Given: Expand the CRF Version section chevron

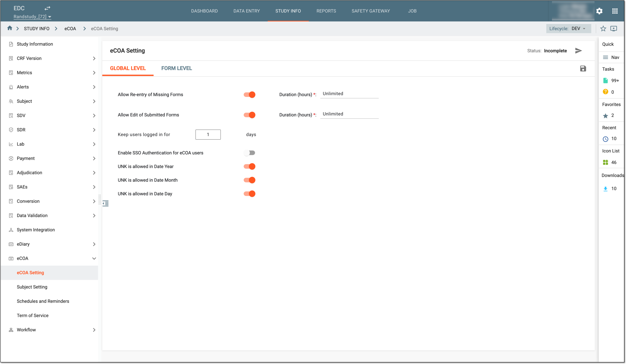Looking at the screenshot, I should coord(94,58).
